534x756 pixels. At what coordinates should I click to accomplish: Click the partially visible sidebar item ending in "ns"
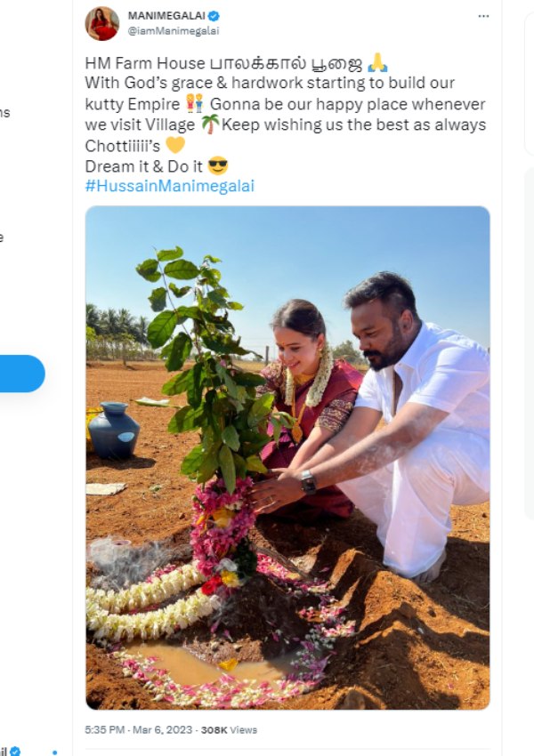[x=5, y=112]
